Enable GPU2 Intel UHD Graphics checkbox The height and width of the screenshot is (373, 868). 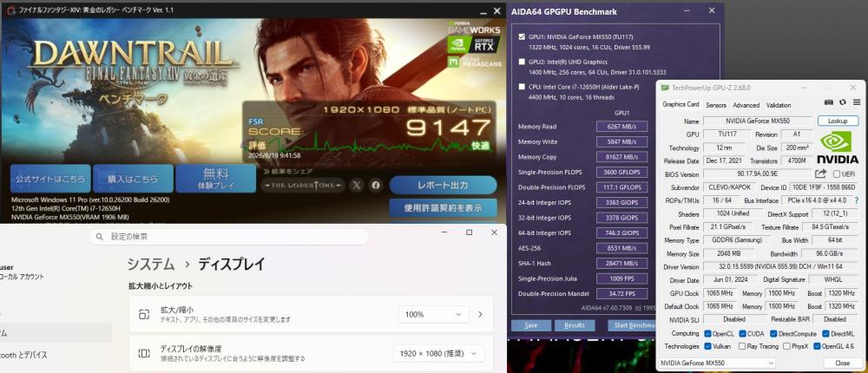522,62
